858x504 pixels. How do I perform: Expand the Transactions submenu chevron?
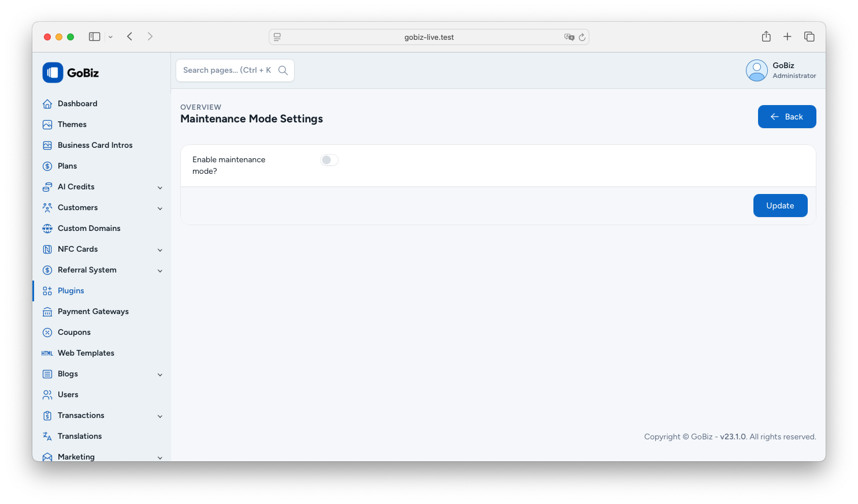pos(160,416)
